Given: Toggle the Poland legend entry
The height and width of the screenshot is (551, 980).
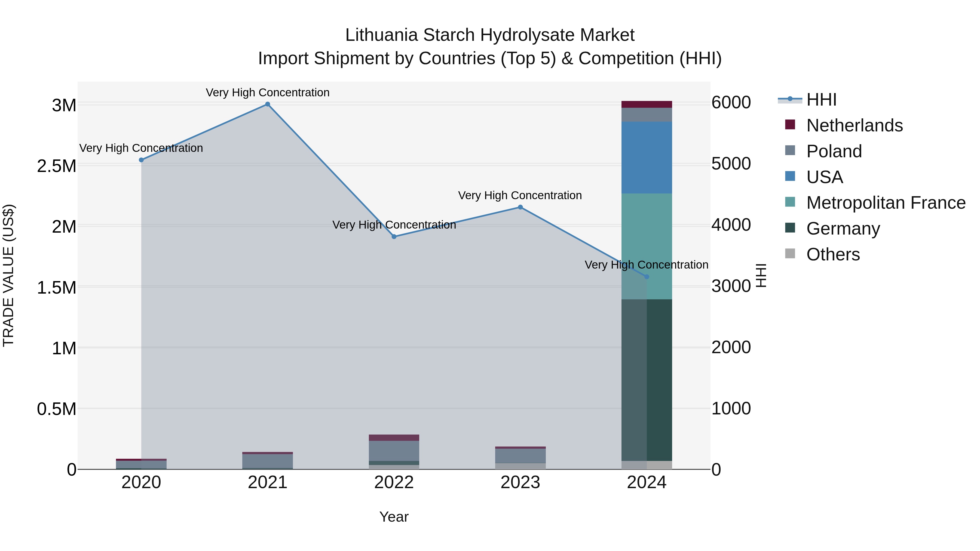Looking at the screenshot, I should pos(823,151).
